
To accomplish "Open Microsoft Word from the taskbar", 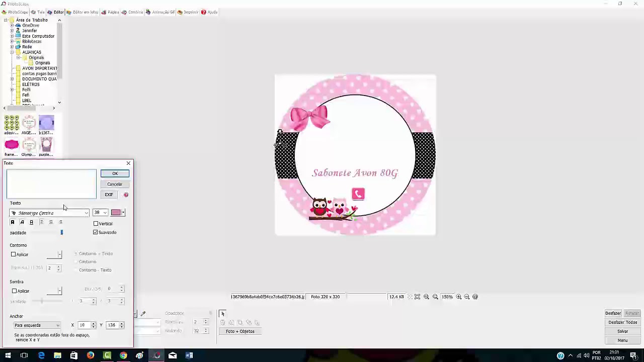I will [x=189, y=356].
